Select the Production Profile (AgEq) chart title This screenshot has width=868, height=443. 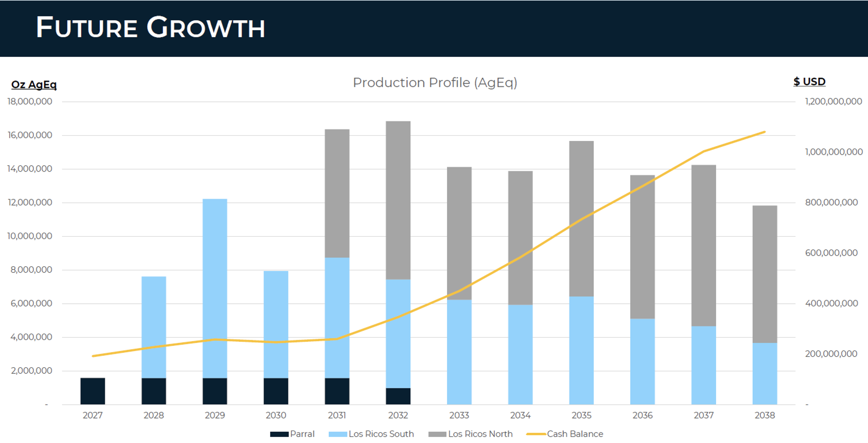tap(435, 82)
